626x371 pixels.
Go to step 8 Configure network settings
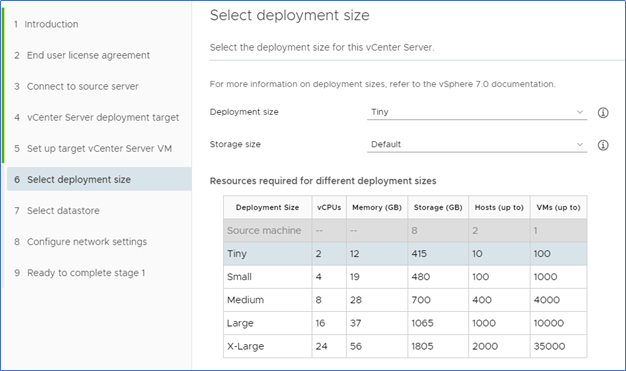click(x=81, y=242)
